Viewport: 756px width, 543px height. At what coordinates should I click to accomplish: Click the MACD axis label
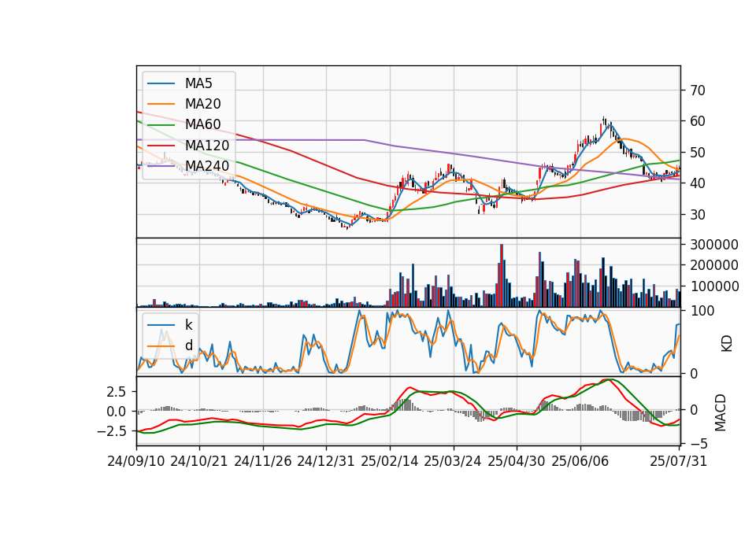pyautogui.click(x=721, y=412)
